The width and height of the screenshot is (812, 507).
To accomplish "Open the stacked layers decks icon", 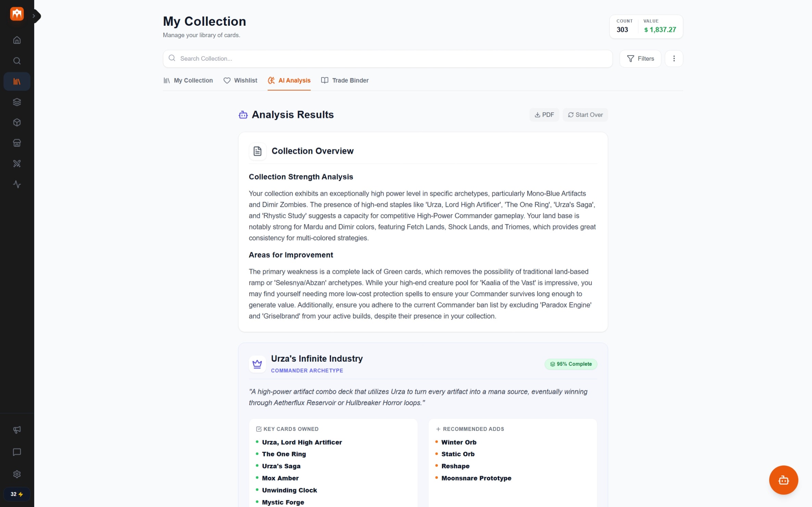I will 17,102.
